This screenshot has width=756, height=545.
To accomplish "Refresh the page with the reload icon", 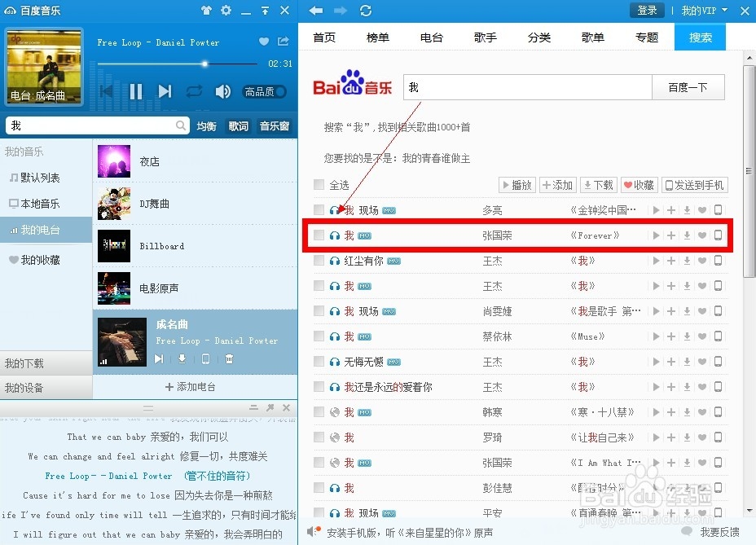I will pyautogui.click(x=366, y=10).
